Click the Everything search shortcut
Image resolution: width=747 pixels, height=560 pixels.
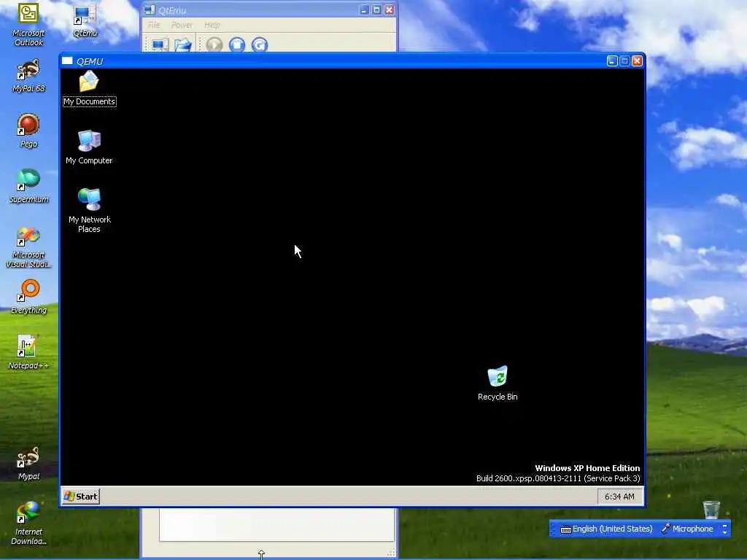click(x=28, y=297)
